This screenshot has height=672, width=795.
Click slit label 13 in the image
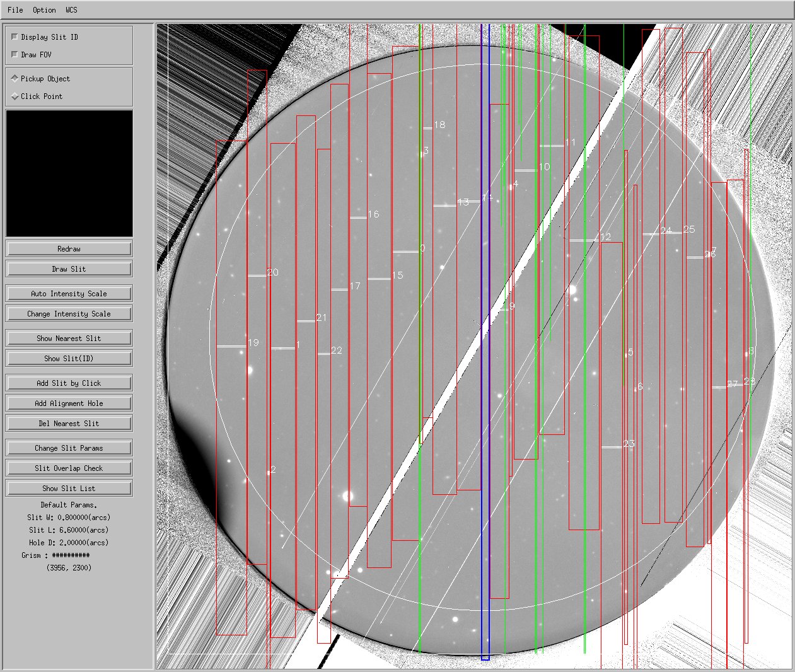pos(463,202)
